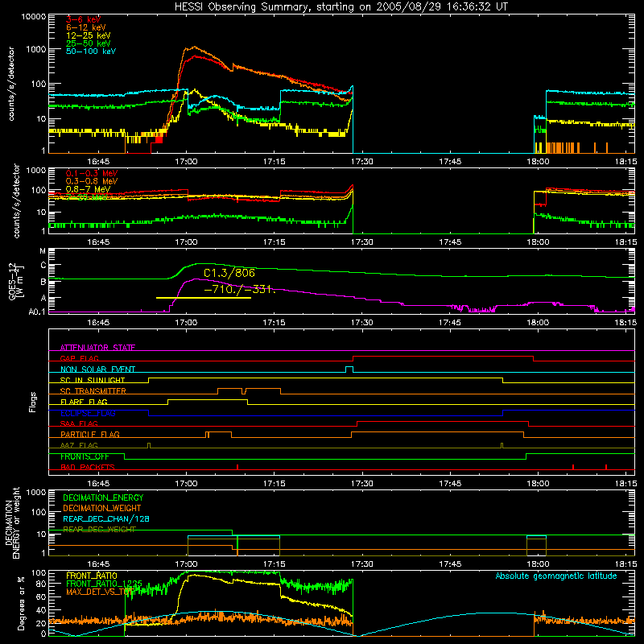Select the PARTICLE_FLAG label
The width and height of the screenshot is (644, 644).
pyautogui.click(x=90, y=434)
